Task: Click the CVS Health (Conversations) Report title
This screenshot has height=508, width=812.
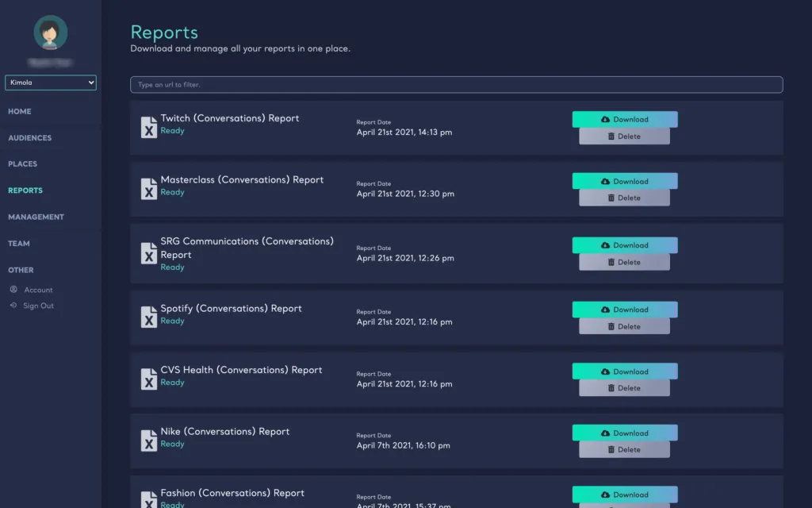Action: pos(241,370)
